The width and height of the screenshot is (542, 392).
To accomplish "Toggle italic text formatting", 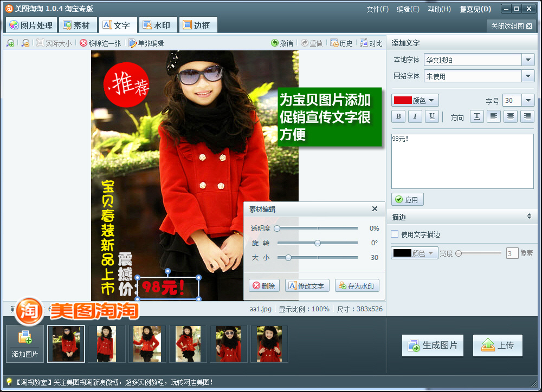I will coord(415,116).
